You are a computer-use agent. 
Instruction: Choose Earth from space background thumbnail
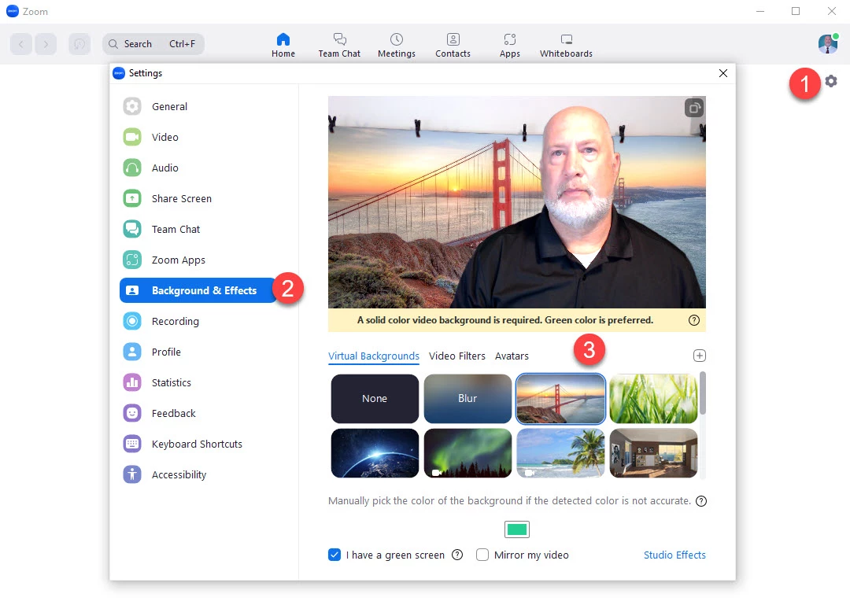tap(375, 453)
